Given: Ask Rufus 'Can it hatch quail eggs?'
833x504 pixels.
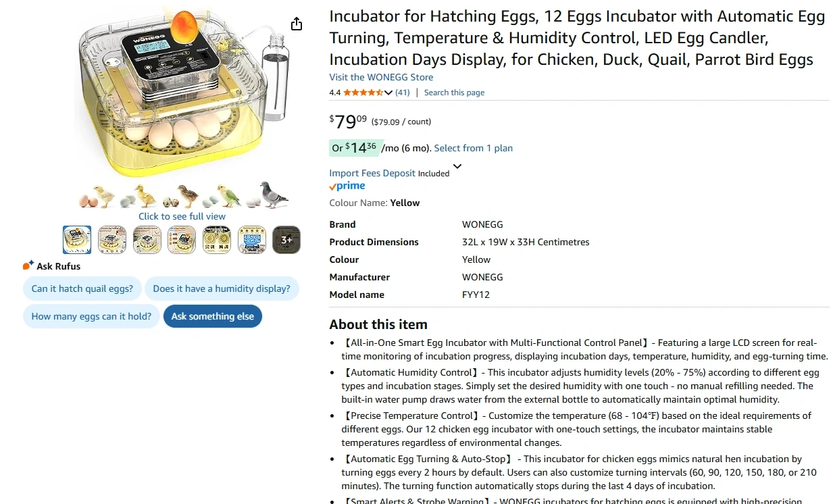Looking at the screenshot, I should click(82, 288).
